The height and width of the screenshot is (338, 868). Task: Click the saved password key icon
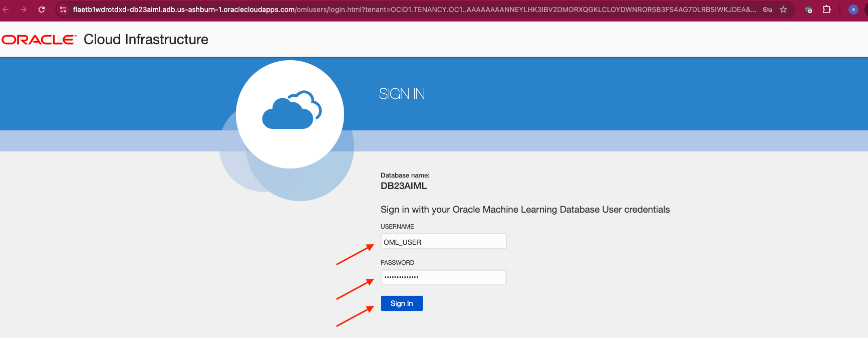point(767,10)
